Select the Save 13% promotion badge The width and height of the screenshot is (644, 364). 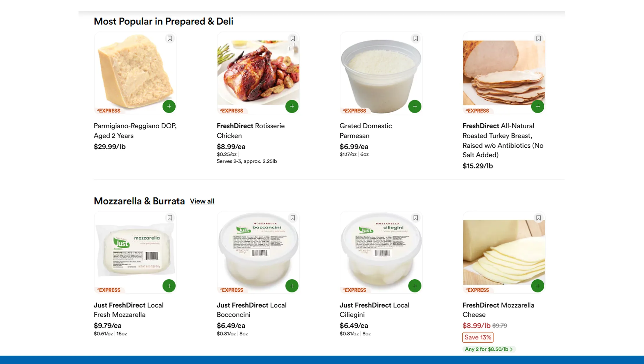477,337
